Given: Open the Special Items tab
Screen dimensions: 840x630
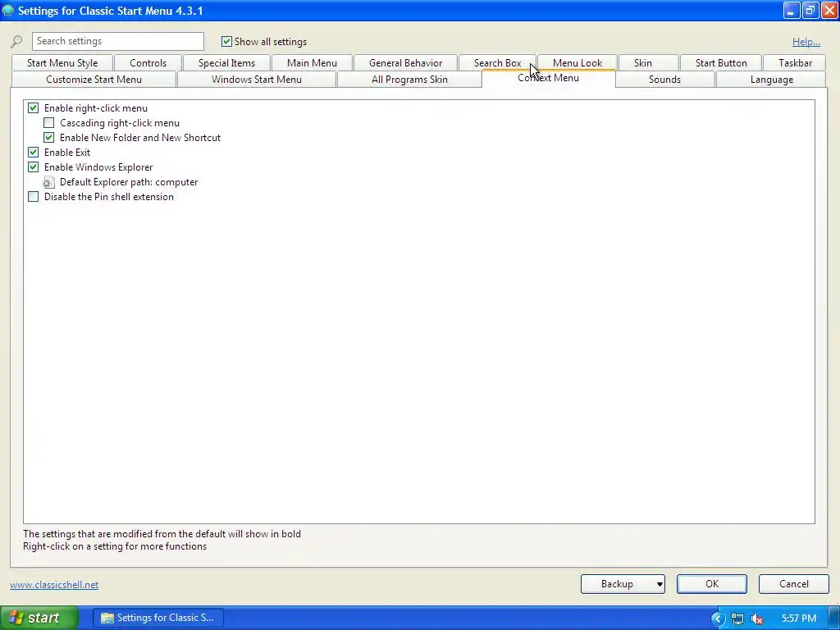Looking at the screenshot, I should [x=226, y=62].
